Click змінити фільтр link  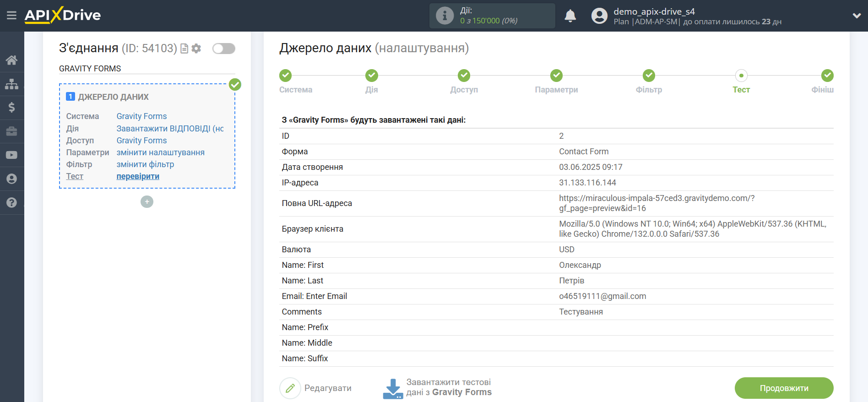[145, 164]
